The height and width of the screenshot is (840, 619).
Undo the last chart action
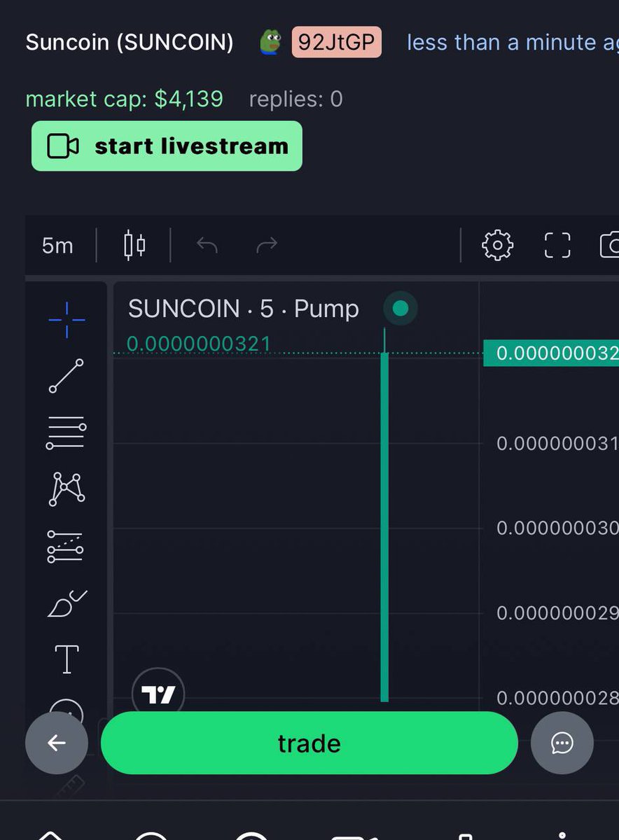coord(207,245)
